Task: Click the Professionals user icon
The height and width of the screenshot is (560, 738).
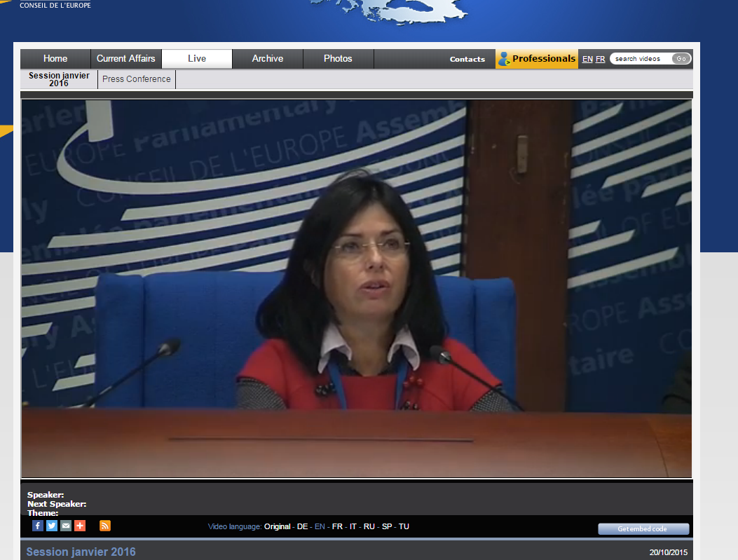Action: coord(503,60)
